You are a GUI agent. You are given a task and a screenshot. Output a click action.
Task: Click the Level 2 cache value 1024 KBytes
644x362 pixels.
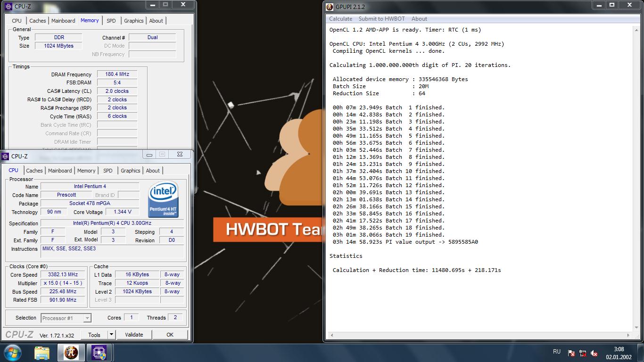(137, 291)
